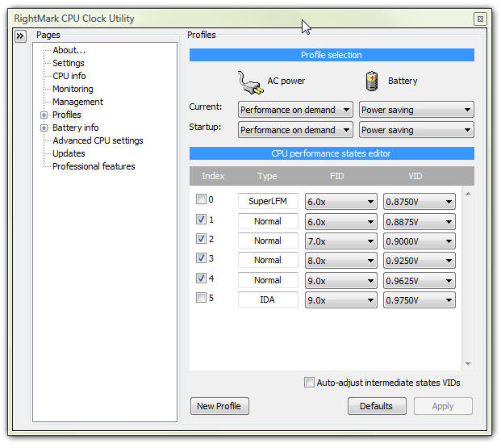
Task: Uncheck performance state index 2
Action: [201, 239]
